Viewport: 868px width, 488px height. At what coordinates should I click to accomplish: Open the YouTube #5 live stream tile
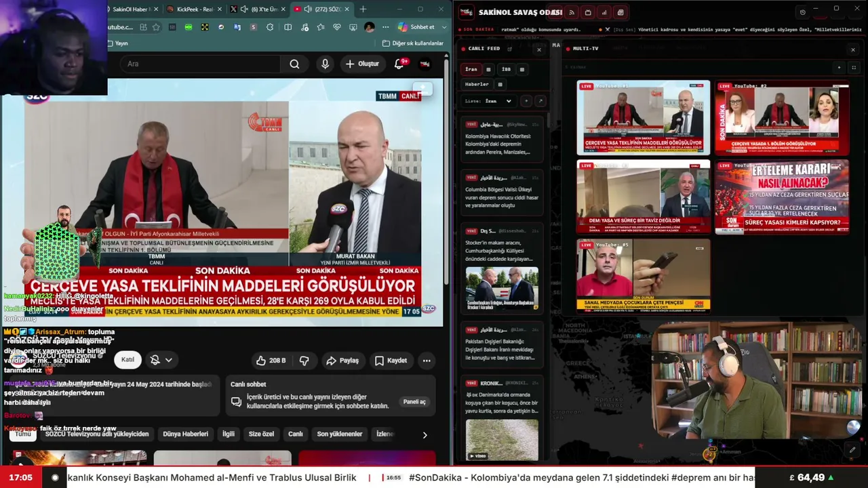pyautogui.click(x=644, y=275)
